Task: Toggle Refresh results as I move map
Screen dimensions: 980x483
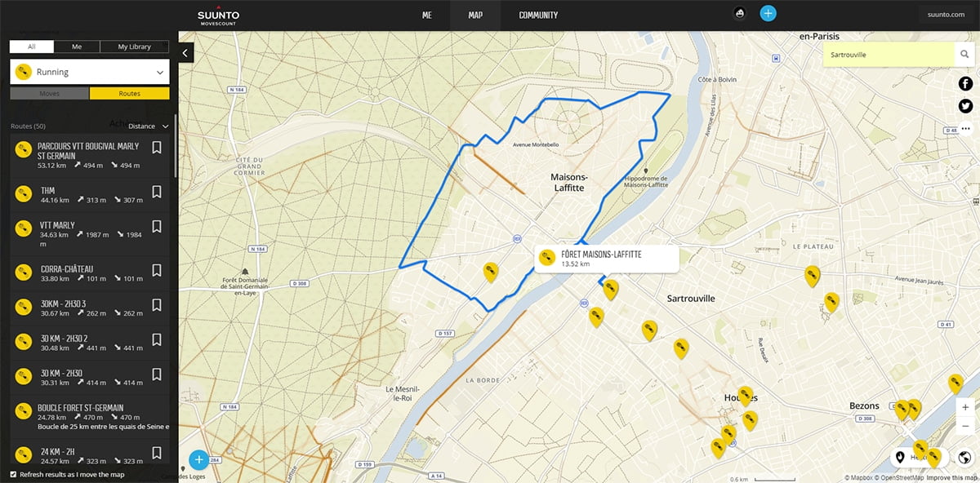Action: [13, 474]
